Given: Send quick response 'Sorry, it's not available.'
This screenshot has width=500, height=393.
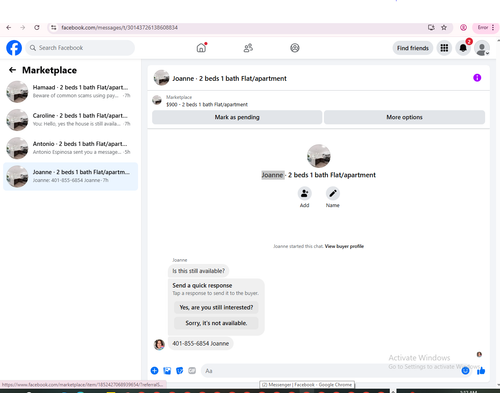Looking at the screenshot, I should tap(216, 323).
